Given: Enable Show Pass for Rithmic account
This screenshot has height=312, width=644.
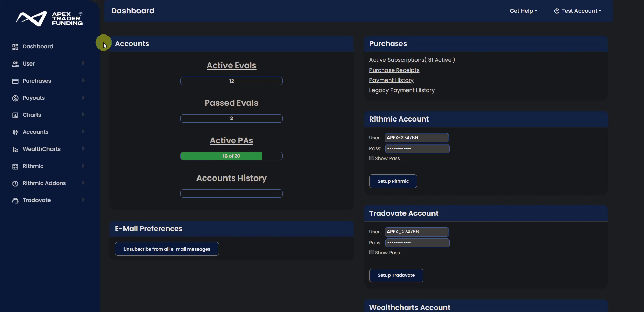Looking at the screenshot, I should 371,158.
